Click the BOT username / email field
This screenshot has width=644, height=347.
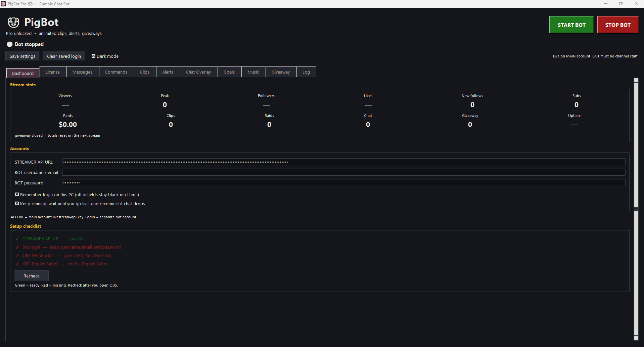coord(343,172)
